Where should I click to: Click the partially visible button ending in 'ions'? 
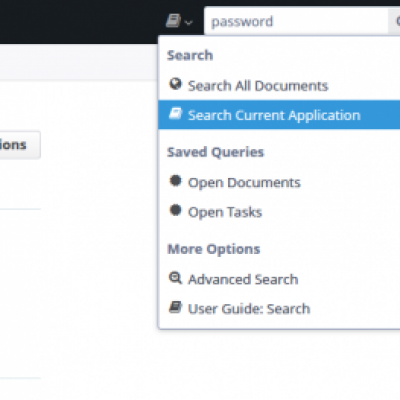tap(20, 145)
